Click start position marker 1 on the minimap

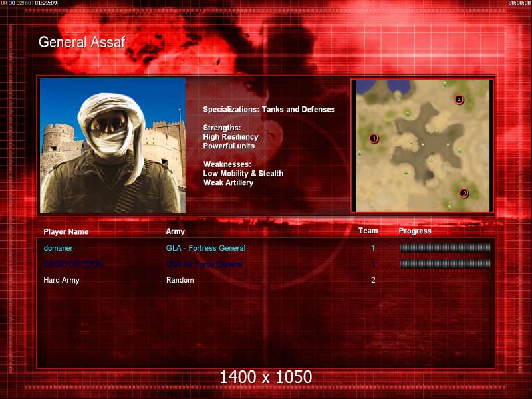pos(374,138)
